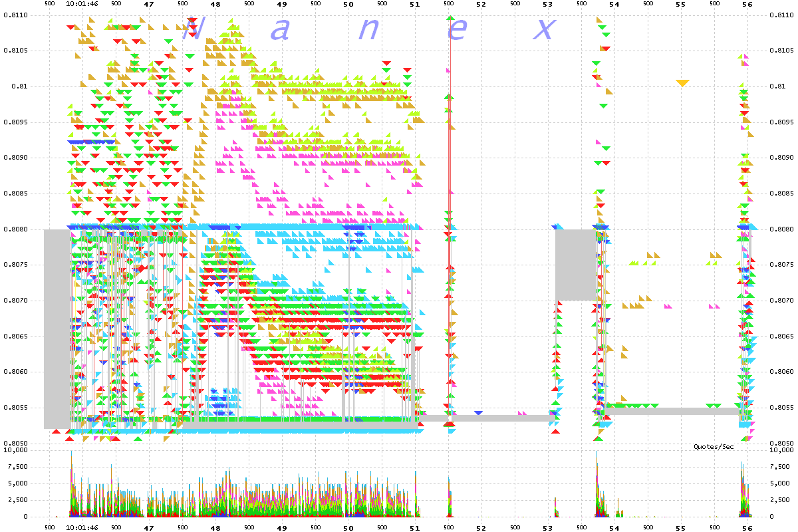This screenshot has width=798, height=532.
Task: Select second 48 on the bottom time axis
Action: point(215,527)
